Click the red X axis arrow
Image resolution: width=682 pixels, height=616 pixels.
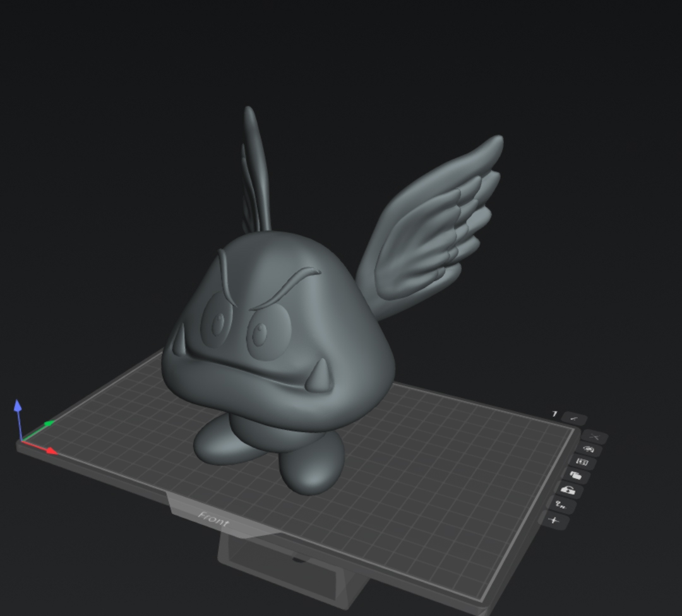(x=51, y=451)
